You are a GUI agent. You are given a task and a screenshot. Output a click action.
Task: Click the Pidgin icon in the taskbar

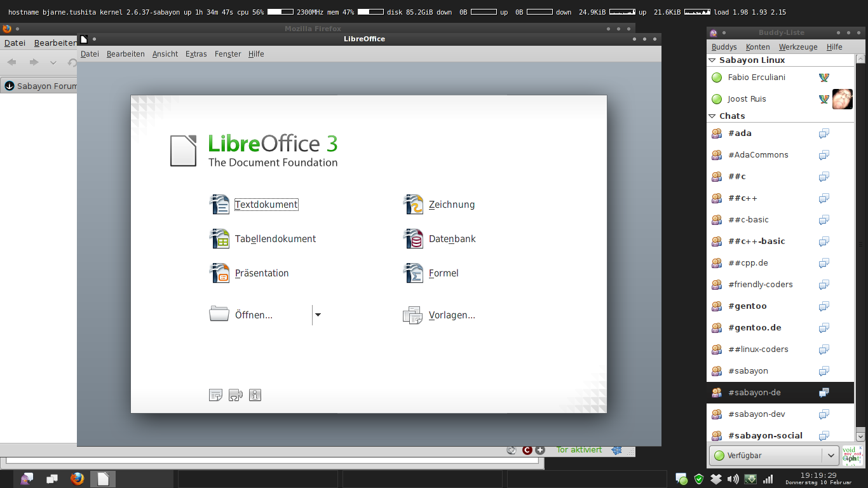pos(27,478)
